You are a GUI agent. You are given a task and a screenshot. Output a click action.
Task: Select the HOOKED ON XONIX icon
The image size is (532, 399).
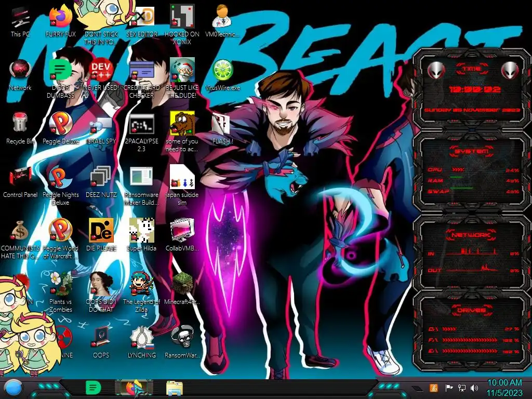click(x=182, y=24)
